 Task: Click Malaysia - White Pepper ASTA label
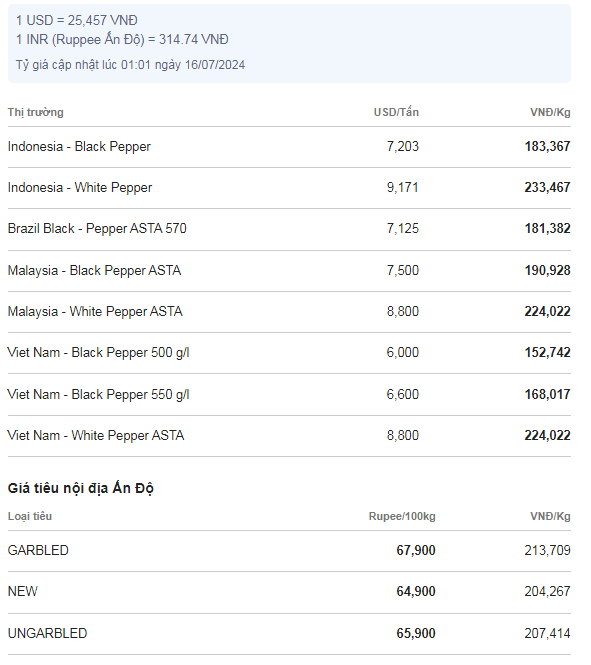95,312
